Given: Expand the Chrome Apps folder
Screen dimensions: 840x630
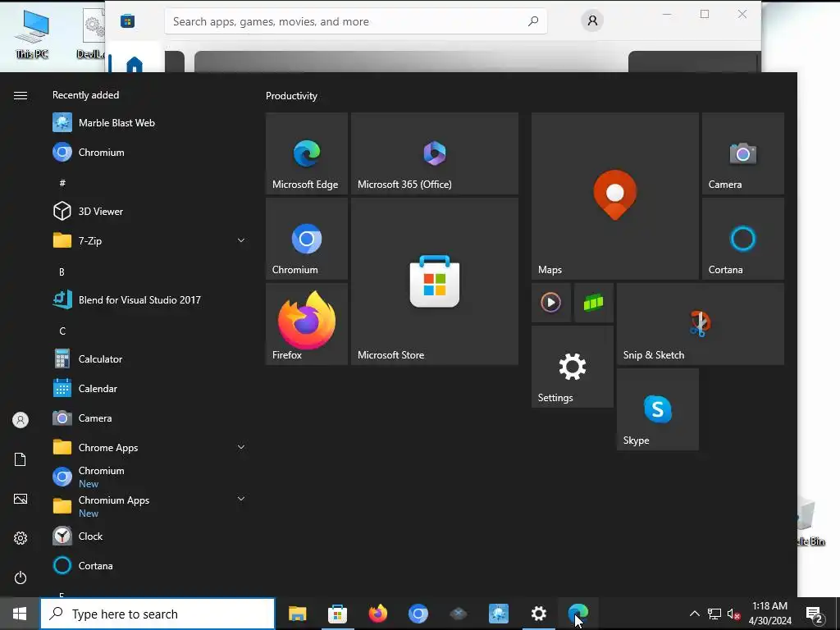Looking at the screenshot, I should point(149,447).
